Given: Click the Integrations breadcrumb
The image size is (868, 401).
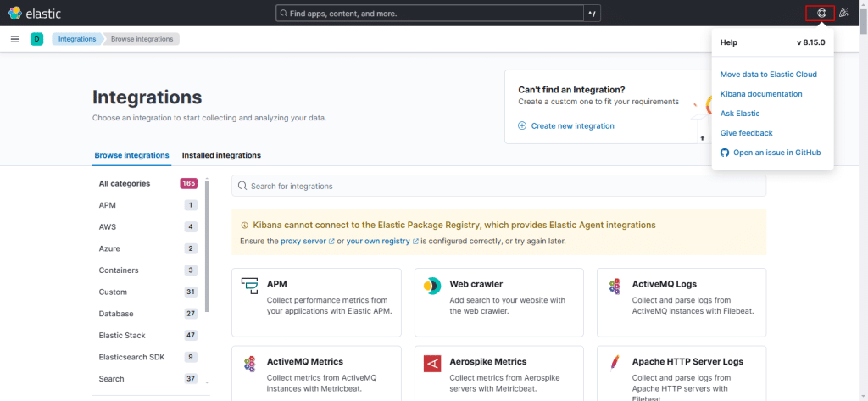Looking at the screenshot, I should tap(77, 39).
